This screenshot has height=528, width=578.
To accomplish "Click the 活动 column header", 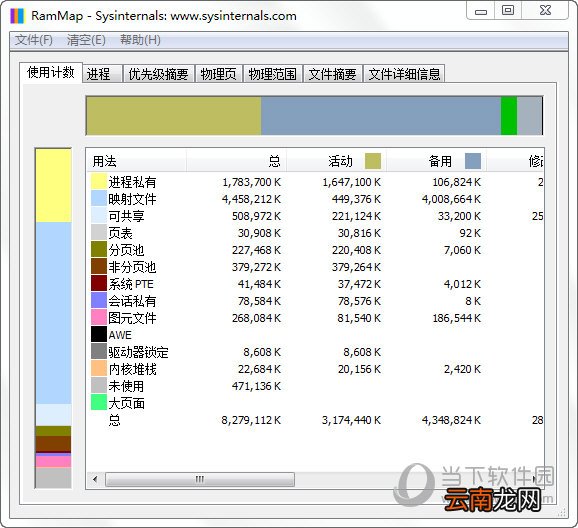I will [x=336, y=161].
